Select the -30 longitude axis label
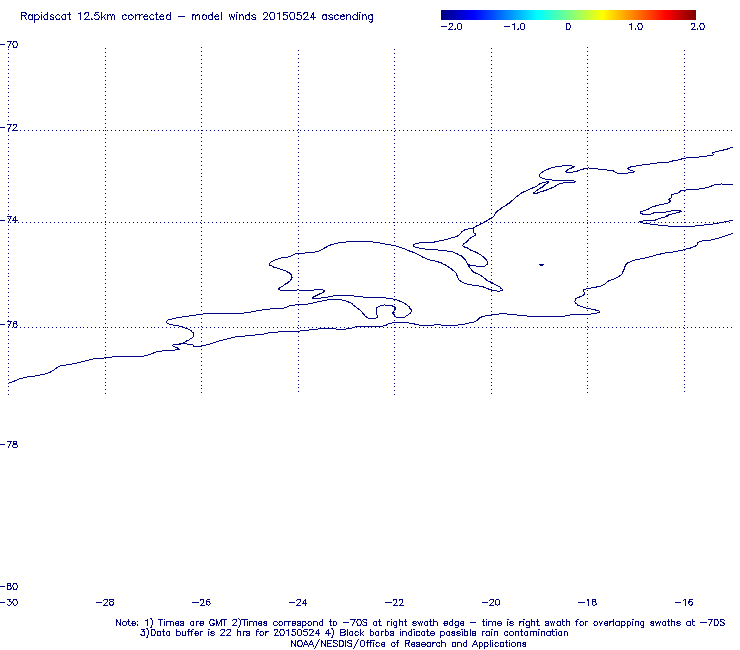This screenshot has width=740, height=650. 9,603
